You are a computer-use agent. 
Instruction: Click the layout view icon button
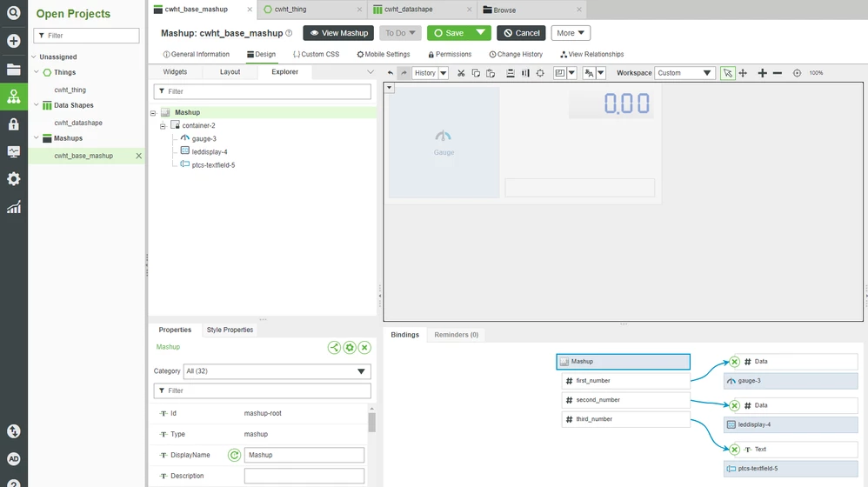[560, 73]
